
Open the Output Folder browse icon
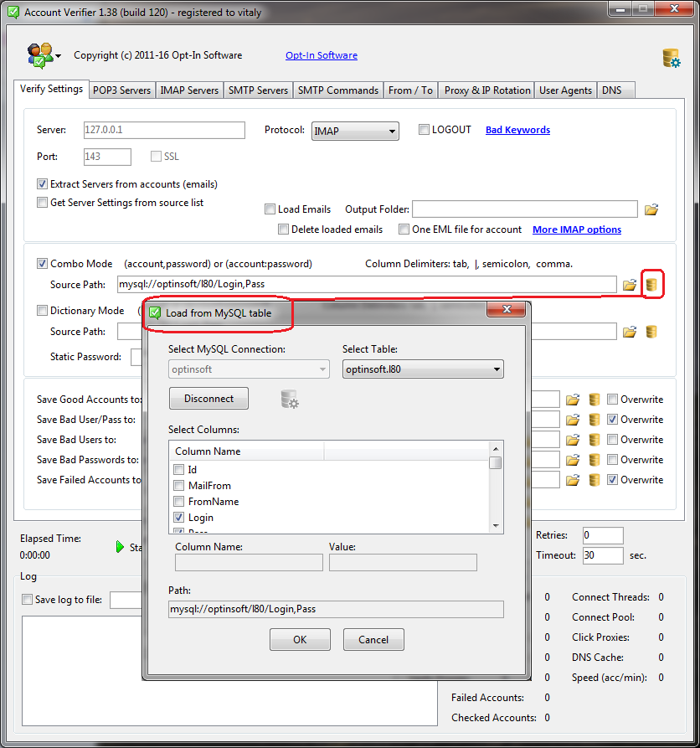pyautogui.click(x=651, y=209)
